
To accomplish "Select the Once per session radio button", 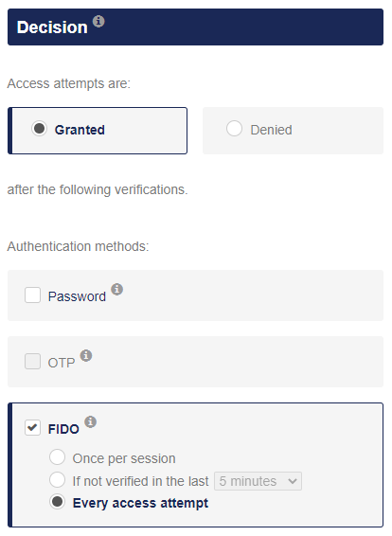I will pyautogui.click(x=57, y=457).
